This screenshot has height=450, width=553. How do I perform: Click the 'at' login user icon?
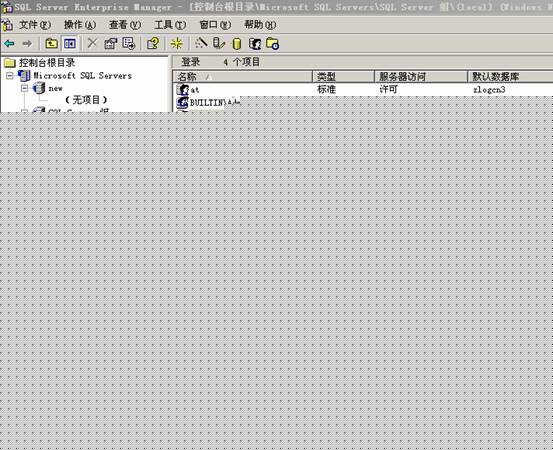183,89
